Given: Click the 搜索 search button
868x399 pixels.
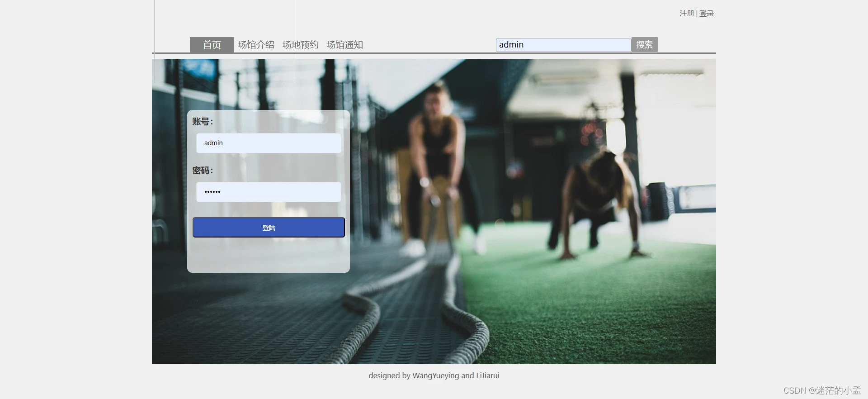Looking at the screenshot, I should click(644, 44).
